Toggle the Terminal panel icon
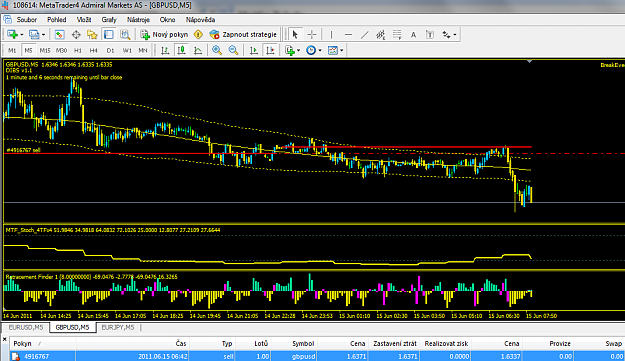Image resolution: width=625 pixels, height=361 pixels. click(x=108, y=35)
